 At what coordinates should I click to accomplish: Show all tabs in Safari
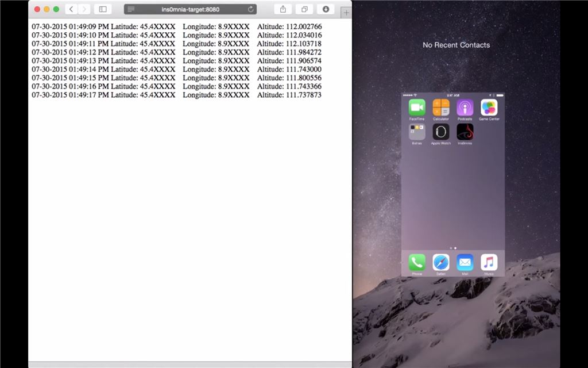304,9
